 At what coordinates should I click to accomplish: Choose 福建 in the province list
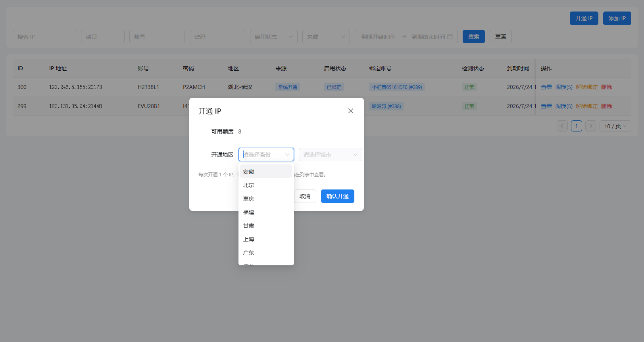[x=266, y=212]
